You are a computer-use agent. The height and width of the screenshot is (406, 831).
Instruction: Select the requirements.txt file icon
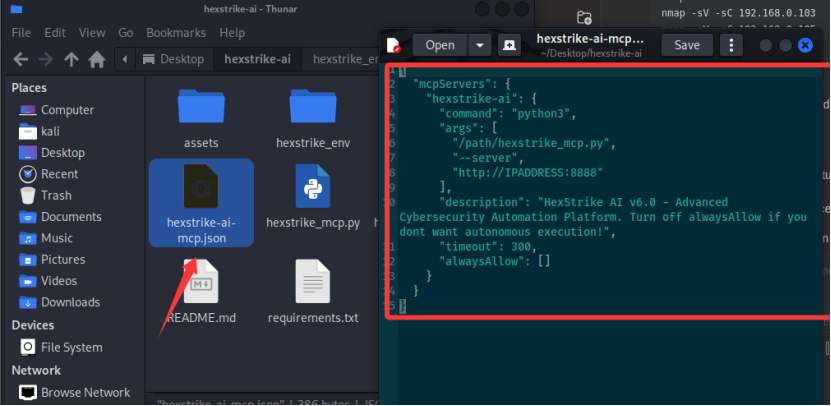[x=313, y=281]
